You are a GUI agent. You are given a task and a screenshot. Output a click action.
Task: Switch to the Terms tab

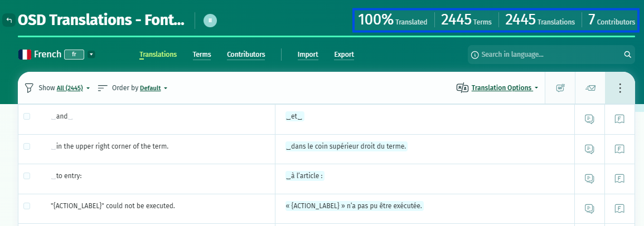[202, 55]
